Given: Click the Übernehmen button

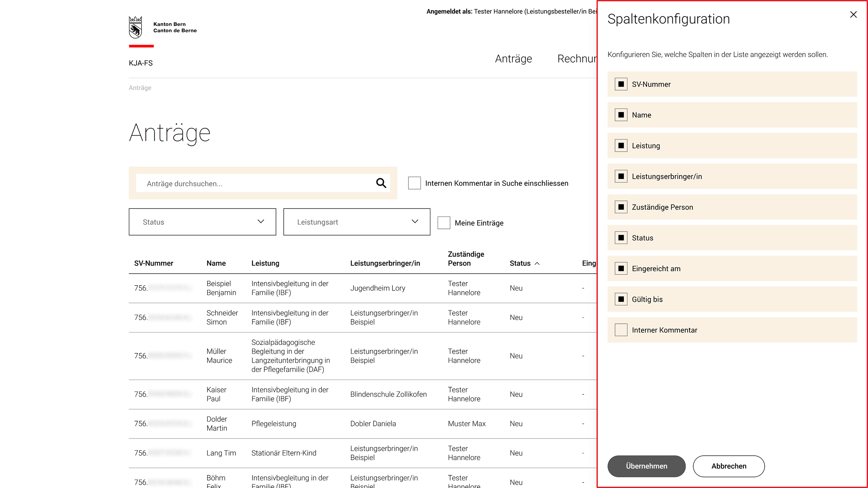Looking at the screenshot, I should 646,466.
